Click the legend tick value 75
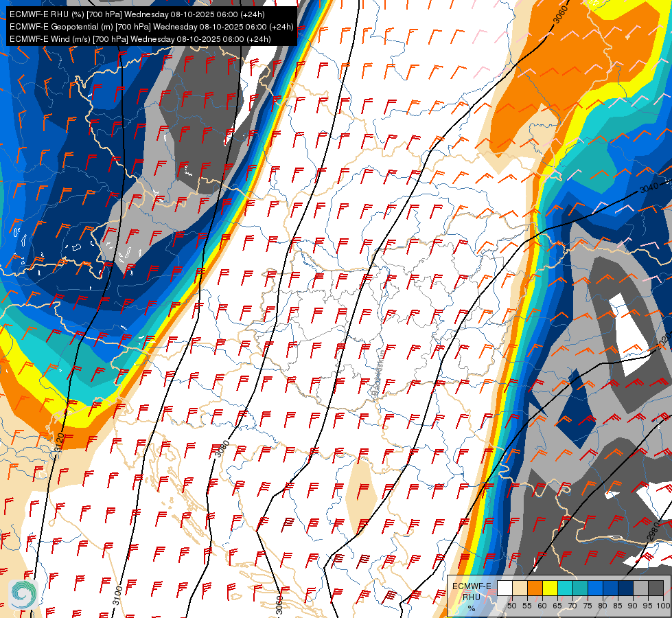The height and width of the screenshot is (618, 672). tap(588, 606)
